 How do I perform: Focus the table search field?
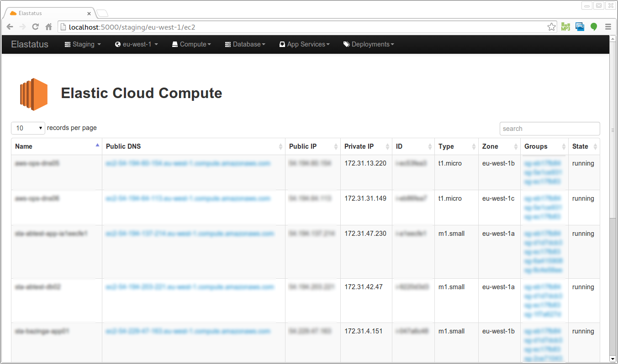(549, 129)
